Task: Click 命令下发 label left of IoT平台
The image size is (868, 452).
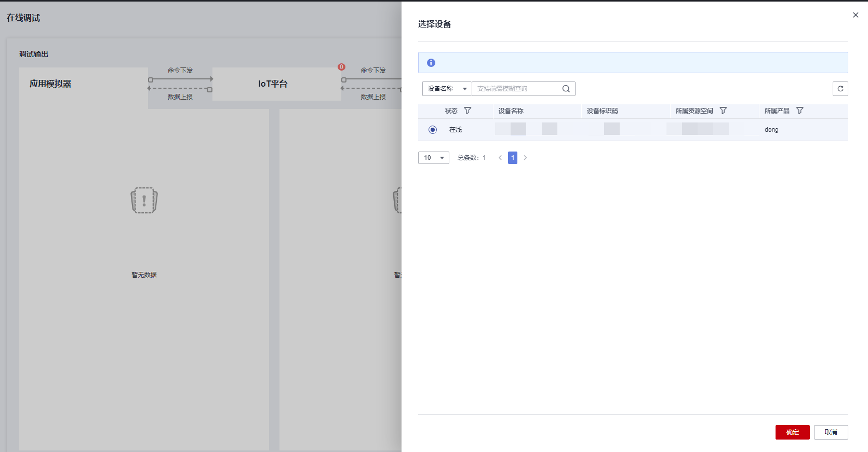Action: (180, 71)
